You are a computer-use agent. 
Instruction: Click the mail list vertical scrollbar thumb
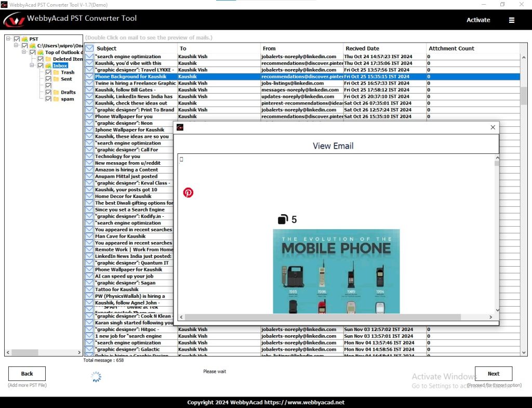pos(524,96)
